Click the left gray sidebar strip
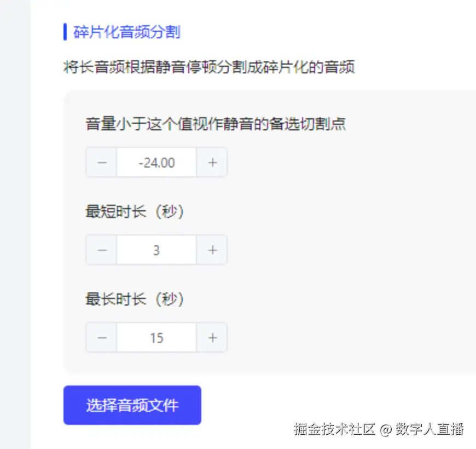The height and width of the screenshot is (449, 476). tap(15, 219)
